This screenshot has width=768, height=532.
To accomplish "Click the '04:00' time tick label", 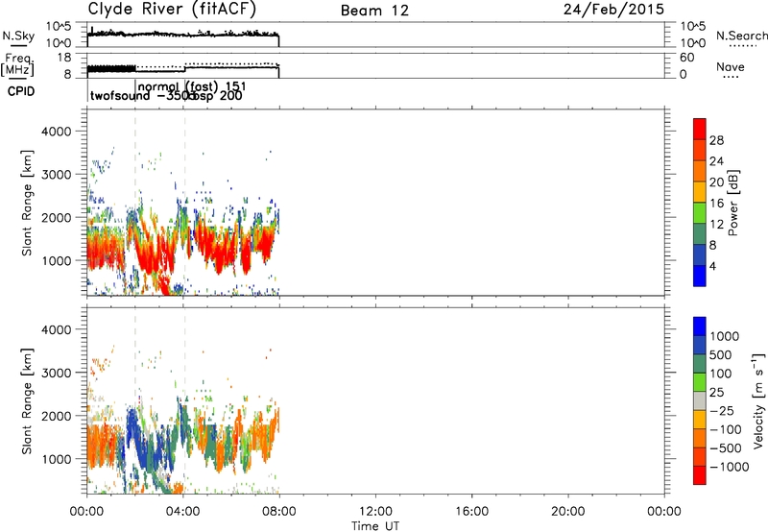I will coord(183,512).
